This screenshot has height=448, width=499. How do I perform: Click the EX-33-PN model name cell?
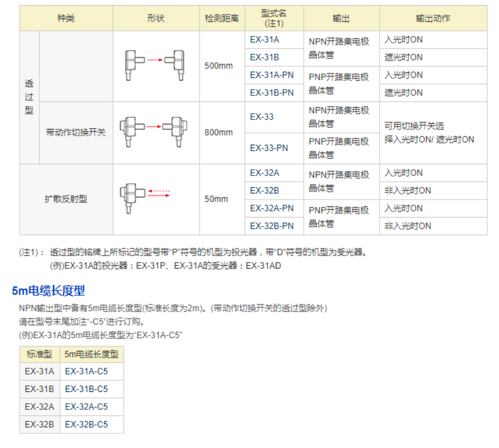(x=269, y=148)
